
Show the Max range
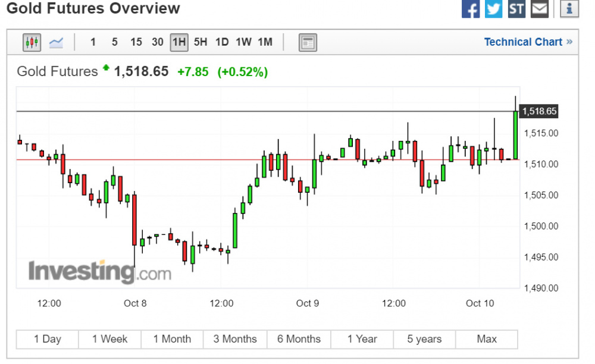(487, 339)
